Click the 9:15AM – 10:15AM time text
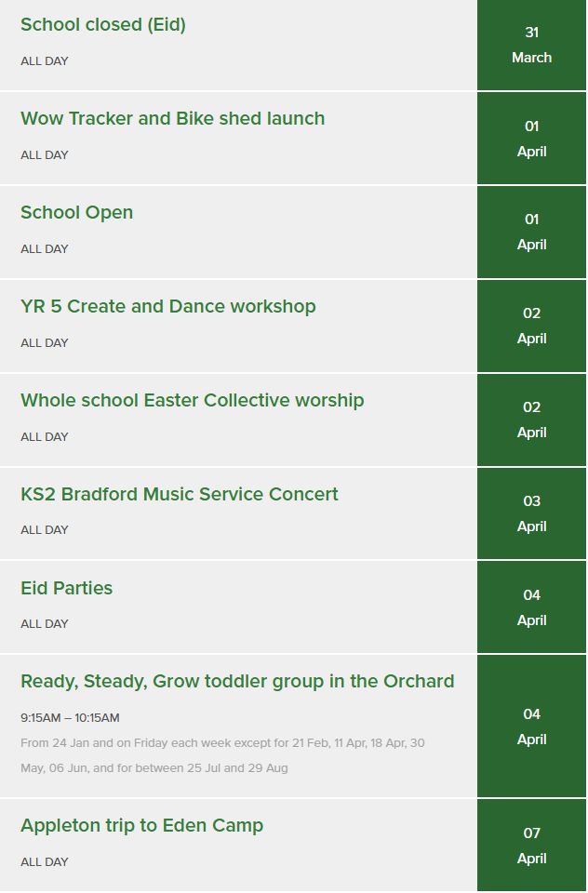The height and width of the screenshot is (893, 588). point(71,718)
